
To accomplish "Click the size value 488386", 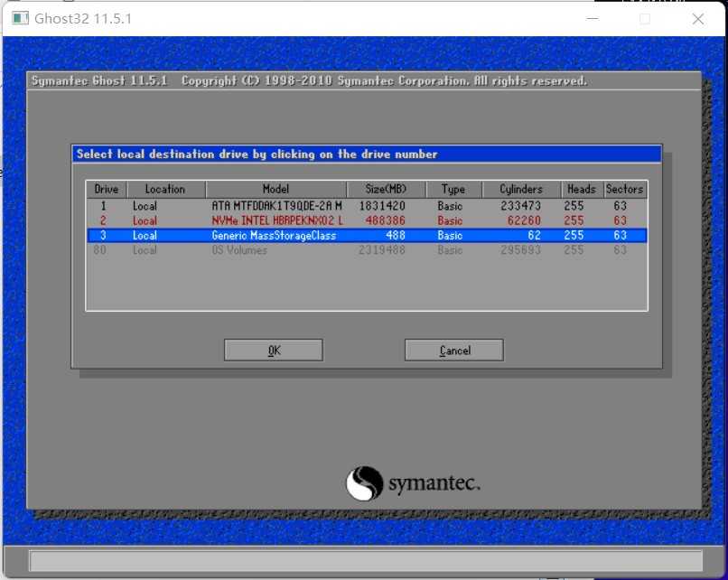I will [386, 220].
